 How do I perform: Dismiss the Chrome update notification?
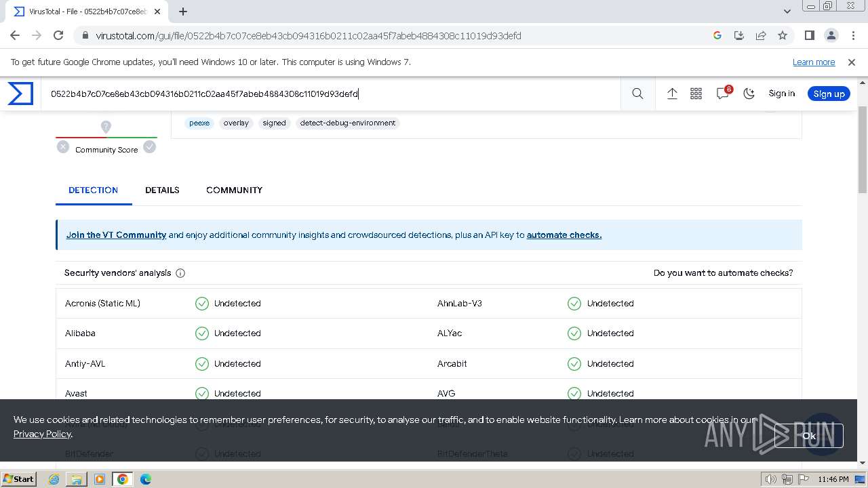point(852,62)
